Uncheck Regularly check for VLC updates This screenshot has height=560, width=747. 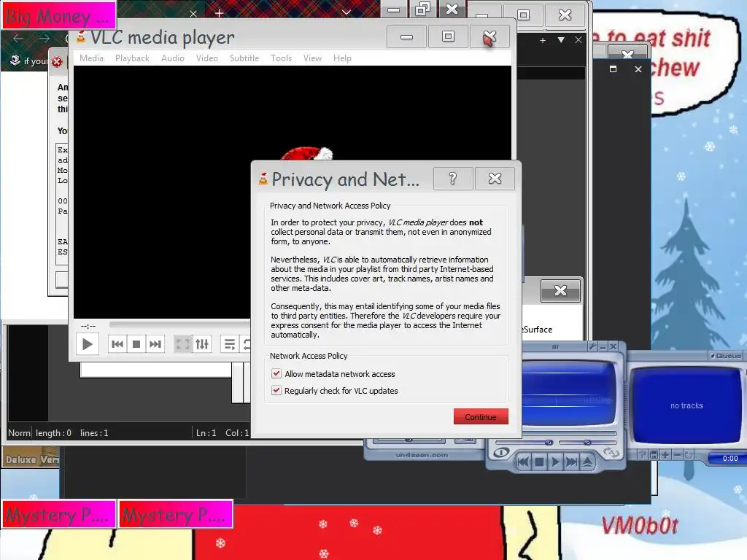point(276,391)
